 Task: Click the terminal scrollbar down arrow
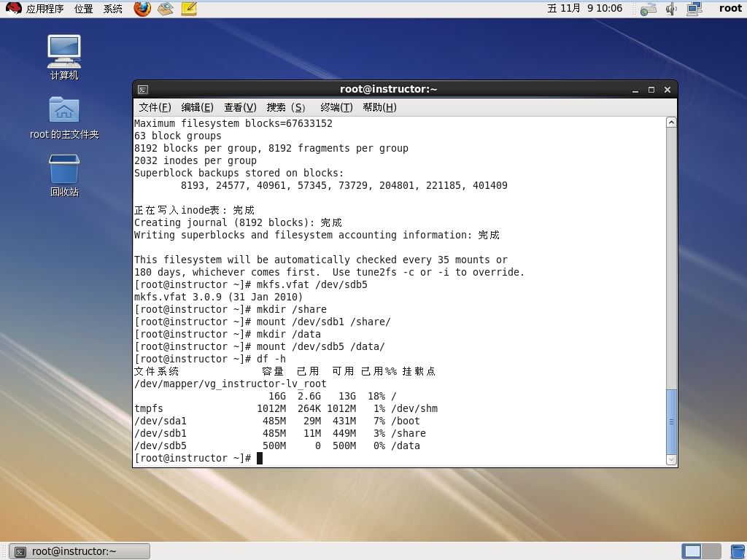click(x=671, y=459)
